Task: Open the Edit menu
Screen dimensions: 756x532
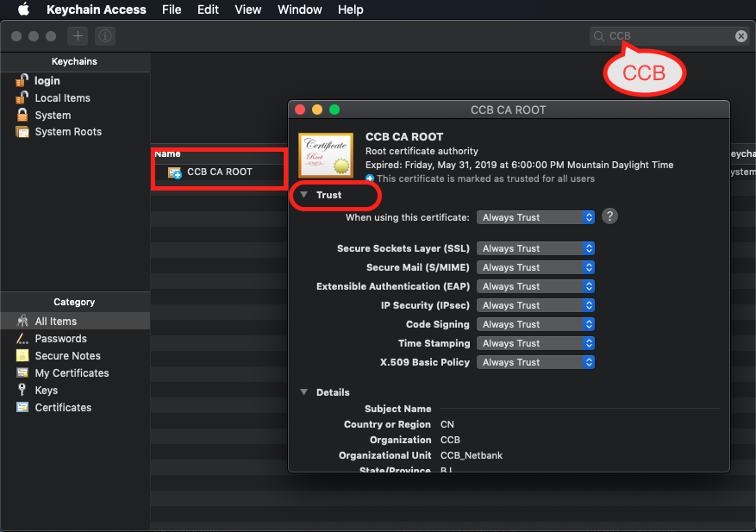Action: coord(208,9)
